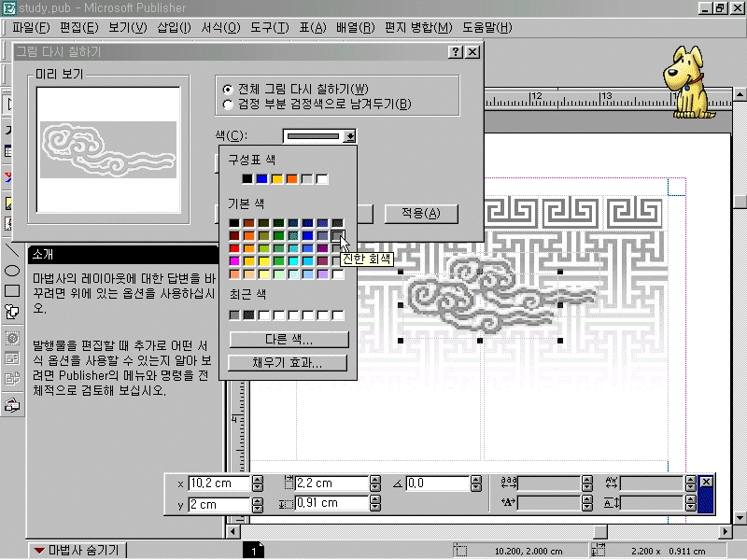747x560 pixels.
Task: Click the 다른 색... button
Action: tap(289, 340)
